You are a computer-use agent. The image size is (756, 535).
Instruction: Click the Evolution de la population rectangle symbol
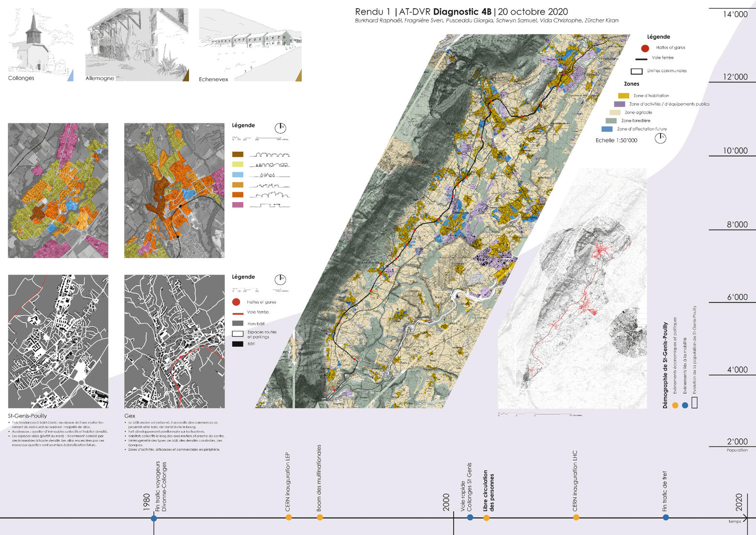[694, 403]
